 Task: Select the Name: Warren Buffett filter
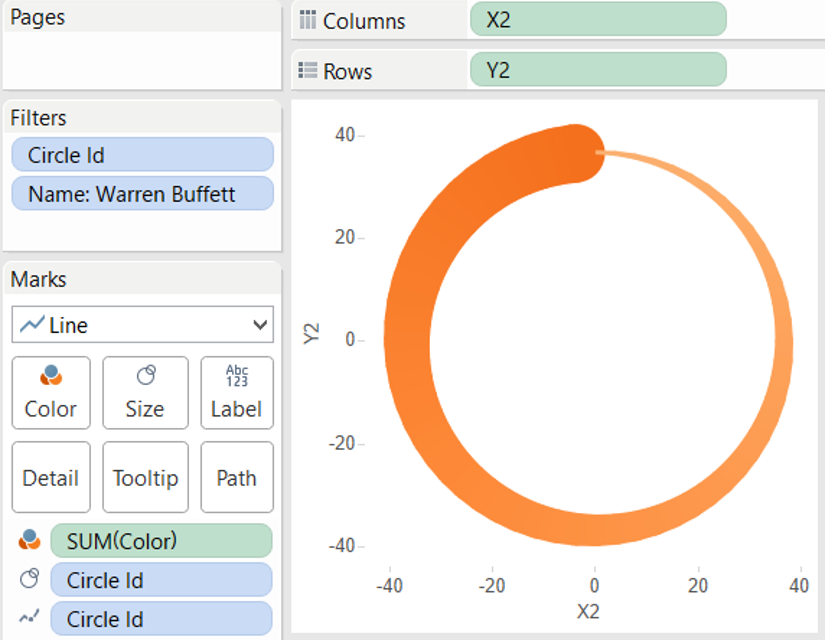(142, 194)
